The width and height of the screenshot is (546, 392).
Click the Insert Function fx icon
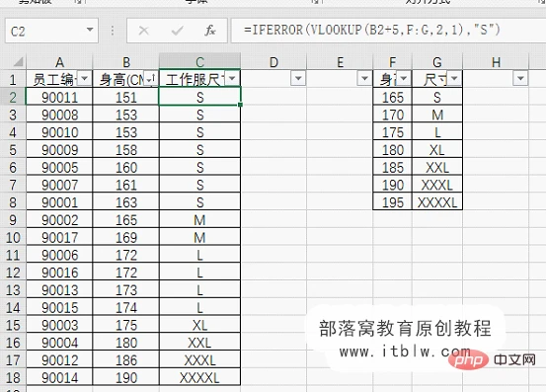tap(210, 31)
